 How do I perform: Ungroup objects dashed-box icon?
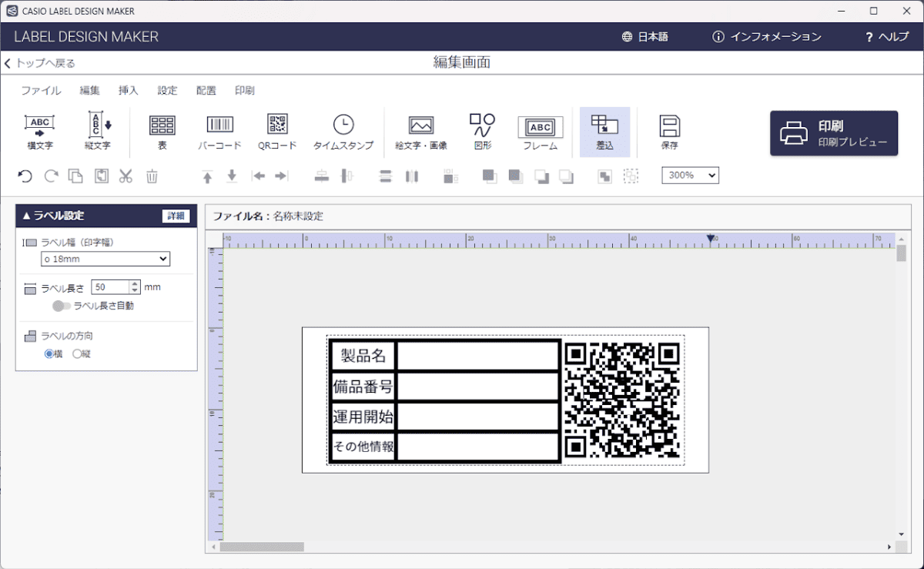point(631,176)
